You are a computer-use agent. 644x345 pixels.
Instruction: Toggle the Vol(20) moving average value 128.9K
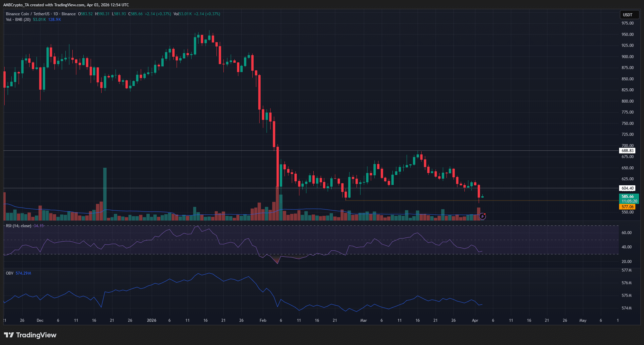(54, 20)
